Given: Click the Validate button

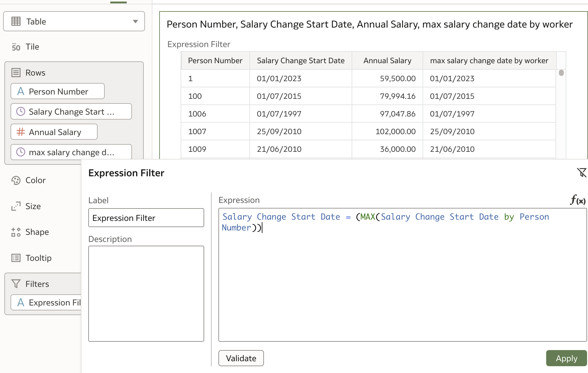Looking at the screenshot, I should coord(241,358).
